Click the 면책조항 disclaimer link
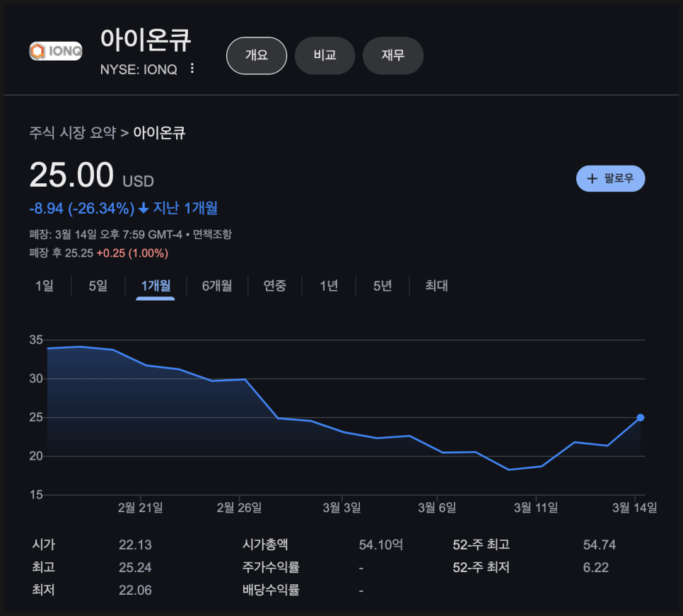The width and height of the screenshot is (683, 616). coord(213,234)
